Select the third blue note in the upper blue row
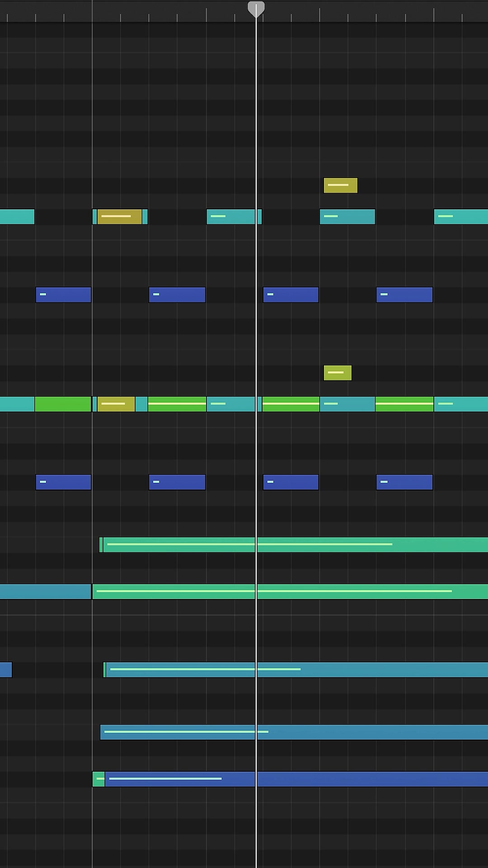Image resolution: width=488 pixels, height=868 pixels. click(x=291, y=295)
